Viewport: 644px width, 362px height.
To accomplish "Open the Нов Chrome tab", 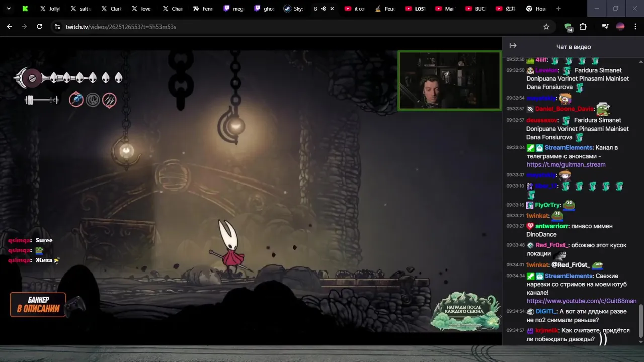I will 536,9.
